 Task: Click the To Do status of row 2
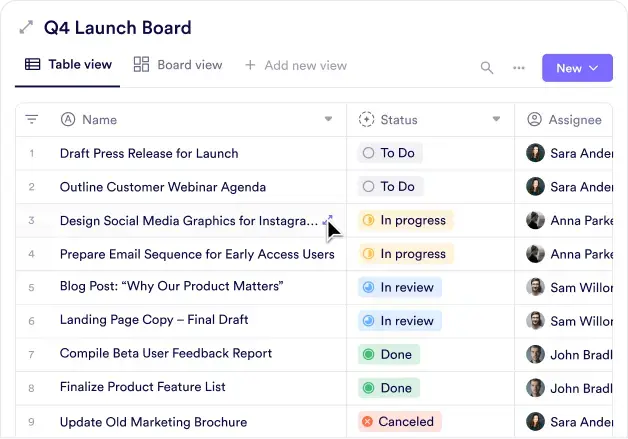390,186
